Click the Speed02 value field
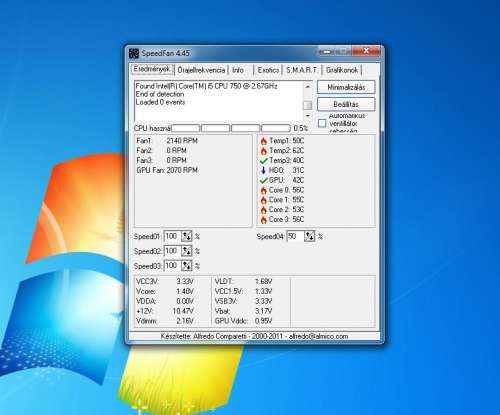 pyautogui.click(x=173, y=251)
